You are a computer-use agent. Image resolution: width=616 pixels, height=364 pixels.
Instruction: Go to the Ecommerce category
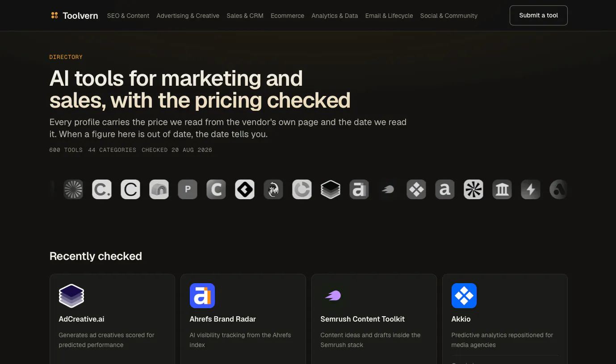click(287, 16)
